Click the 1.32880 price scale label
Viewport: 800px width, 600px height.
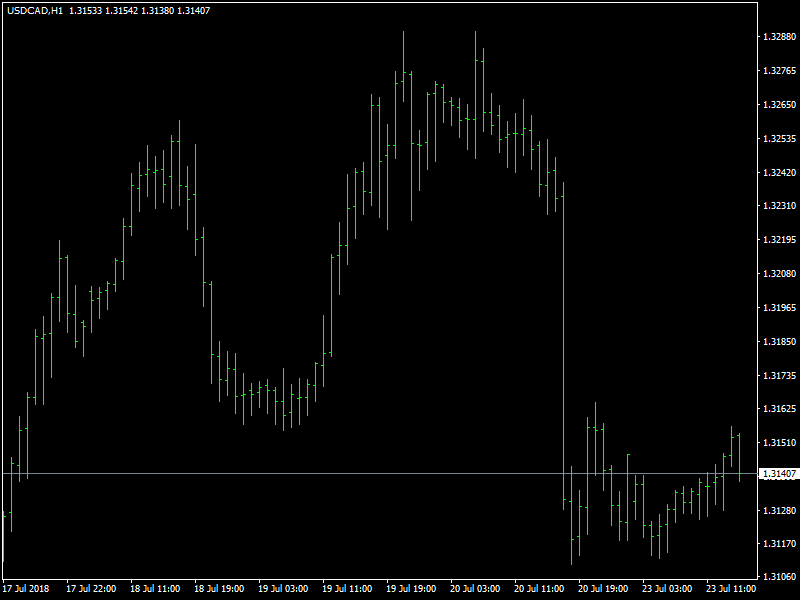coord(779,37)
